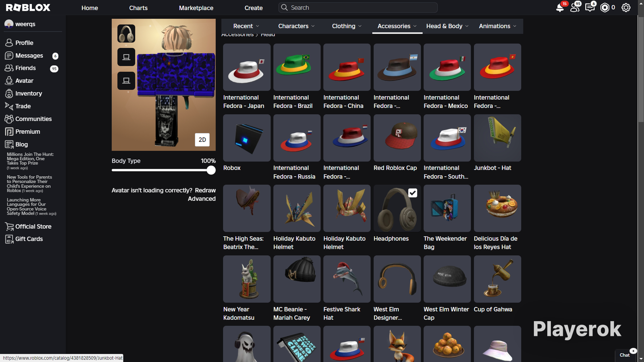Go to Home in top navigation
The height and width of the screenshot is (362, 644).
click(x=90, y=8)
